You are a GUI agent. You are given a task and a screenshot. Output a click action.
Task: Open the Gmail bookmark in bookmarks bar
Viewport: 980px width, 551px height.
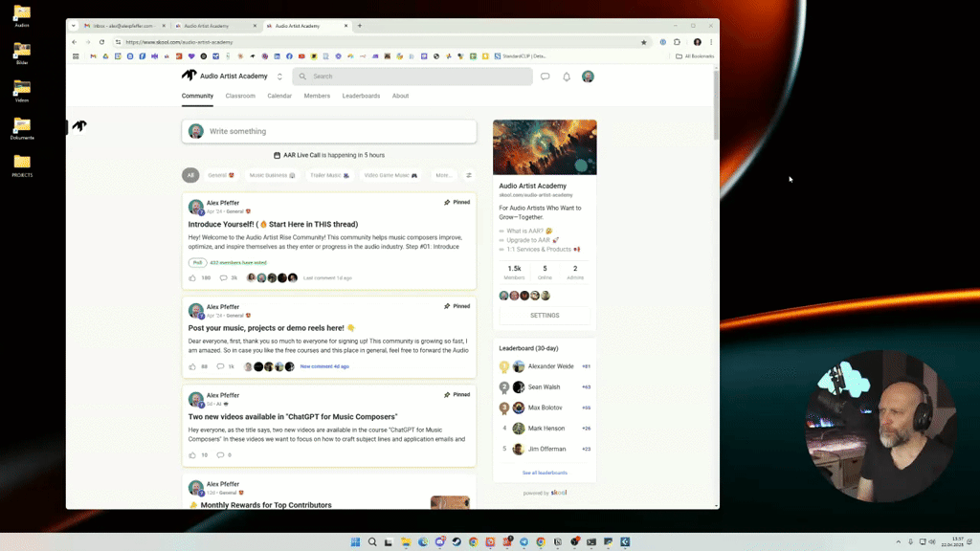point(93,56)
